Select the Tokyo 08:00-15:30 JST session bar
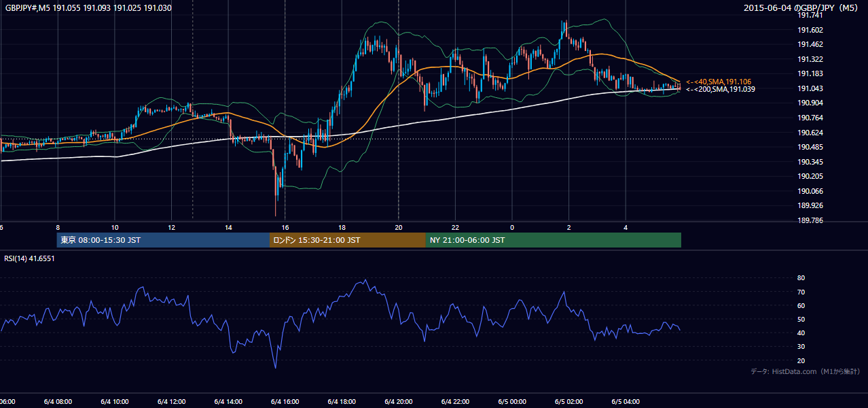The width and height of the screenshot is (868, 408). click(x=163, y=240)
